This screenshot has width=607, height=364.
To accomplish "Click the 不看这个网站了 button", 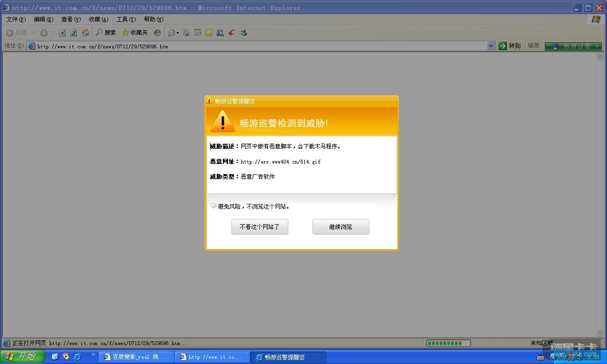I will pyautogui.click(x=260, y=227).
